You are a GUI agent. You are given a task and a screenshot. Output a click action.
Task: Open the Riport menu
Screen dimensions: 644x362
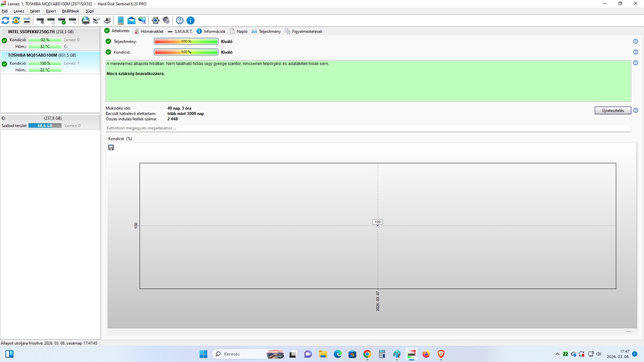click(x=51, y=11)
